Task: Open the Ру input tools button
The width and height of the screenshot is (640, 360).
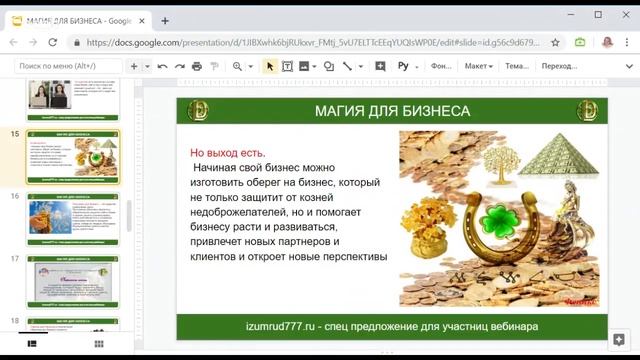Action: tap(403, 66)
